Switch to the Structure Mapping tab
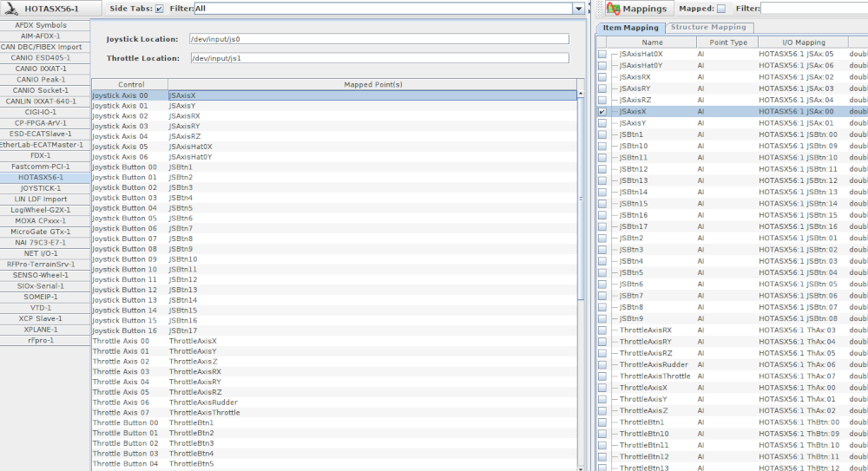 pyautogui.click(x=708, y=27)
